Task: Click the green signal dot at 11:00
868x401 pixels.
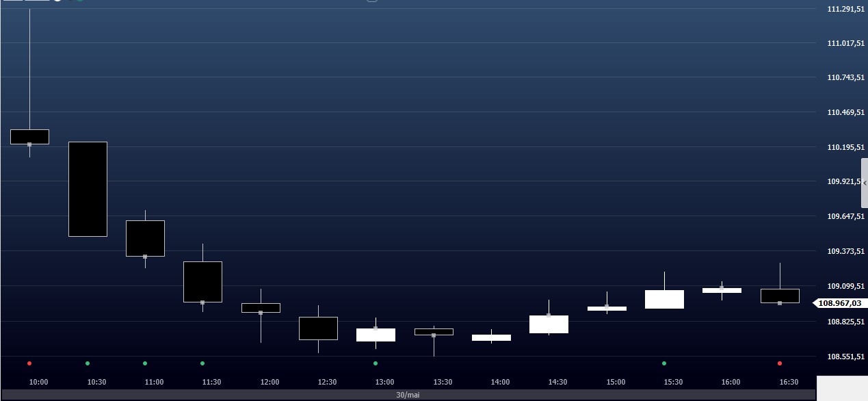Action: (145, 363)
